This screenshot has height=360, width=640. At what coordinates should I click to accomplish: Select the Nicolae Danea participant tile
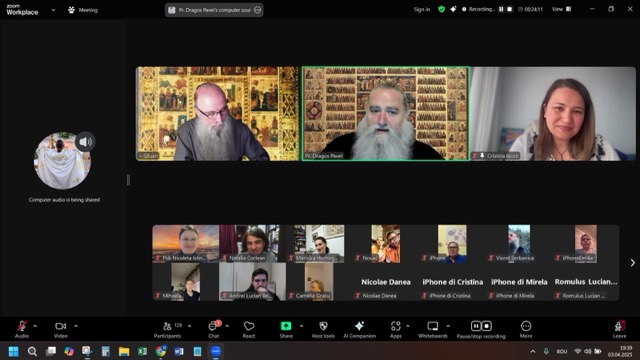pyautogui.click(x=386, y=282)
